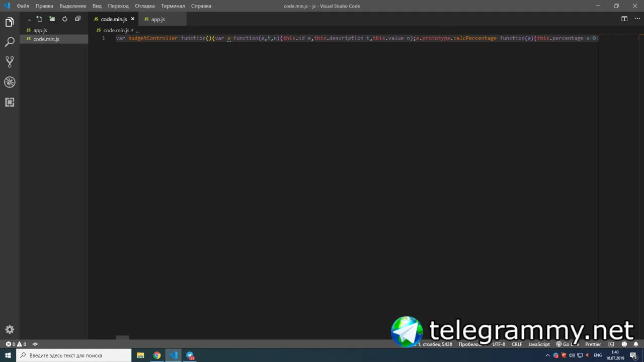Open the Правка menu
Viewport: 644px width, 362px height.
(44, 6)
